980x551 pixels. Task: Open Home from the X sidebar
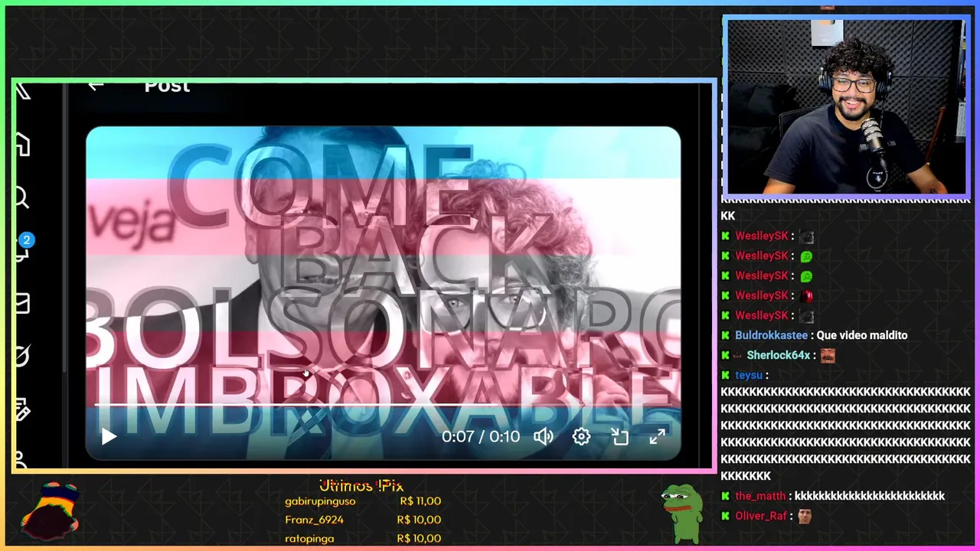(22, 144)
